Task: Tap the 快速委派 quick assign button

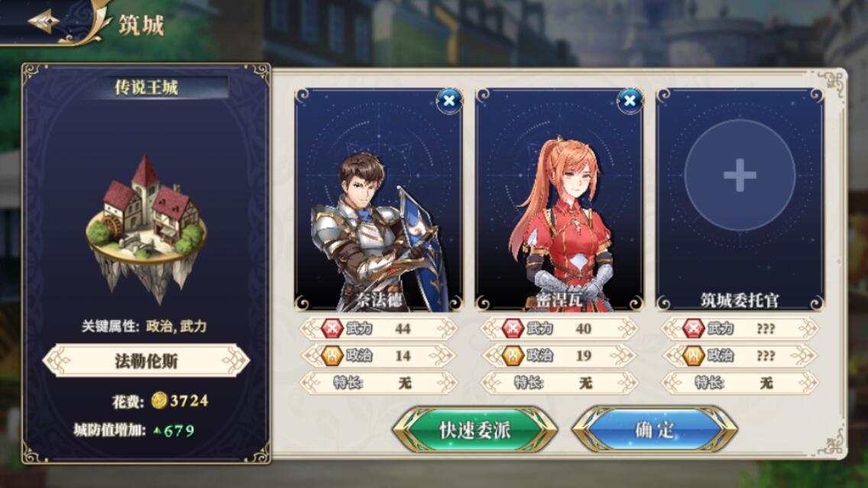Action: coord(475,430)
